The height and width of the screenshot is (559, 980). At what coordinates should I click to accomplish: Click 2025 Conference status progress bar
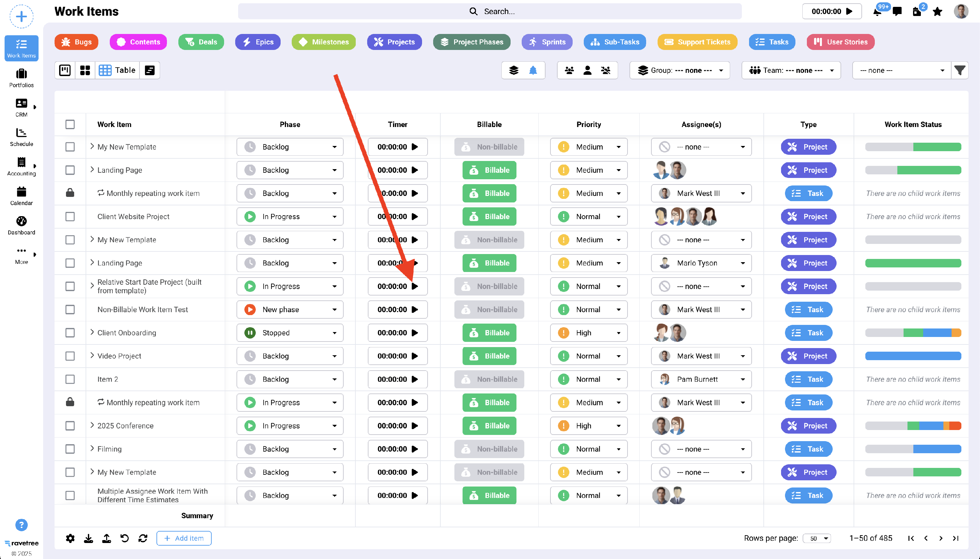[x=913, y=426]
